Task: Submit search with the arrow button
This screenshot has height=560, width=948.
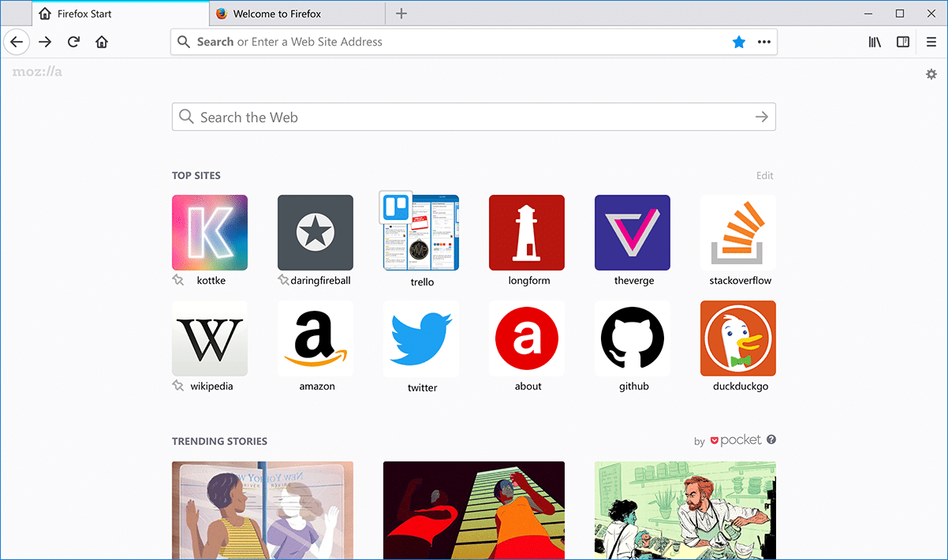Action: (761, 117)
